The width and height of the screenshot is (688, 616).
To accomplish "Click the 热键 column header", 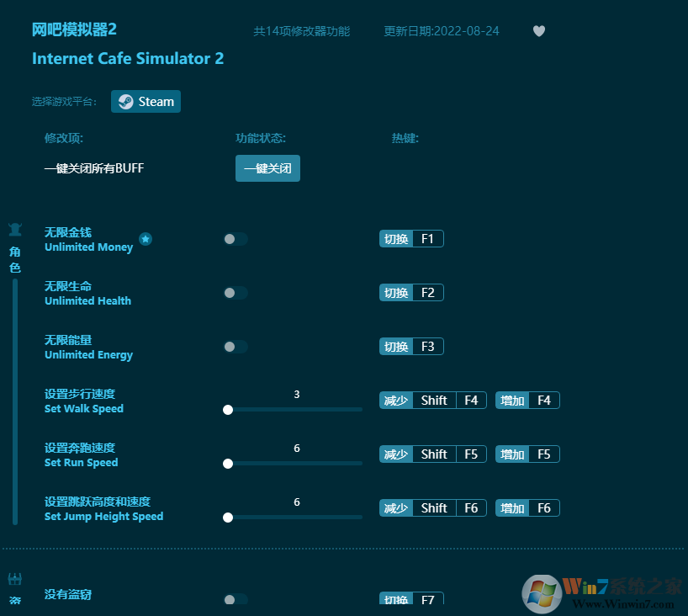I will [405, 138].
